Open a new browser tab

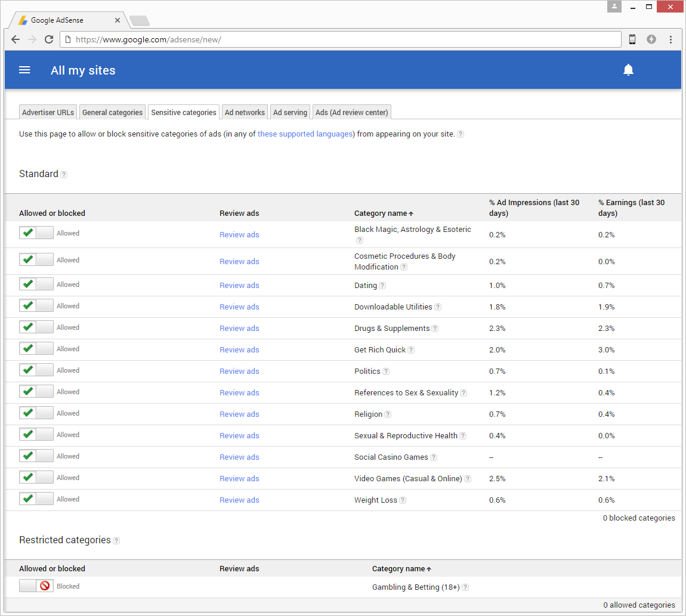tap(140, 20)
